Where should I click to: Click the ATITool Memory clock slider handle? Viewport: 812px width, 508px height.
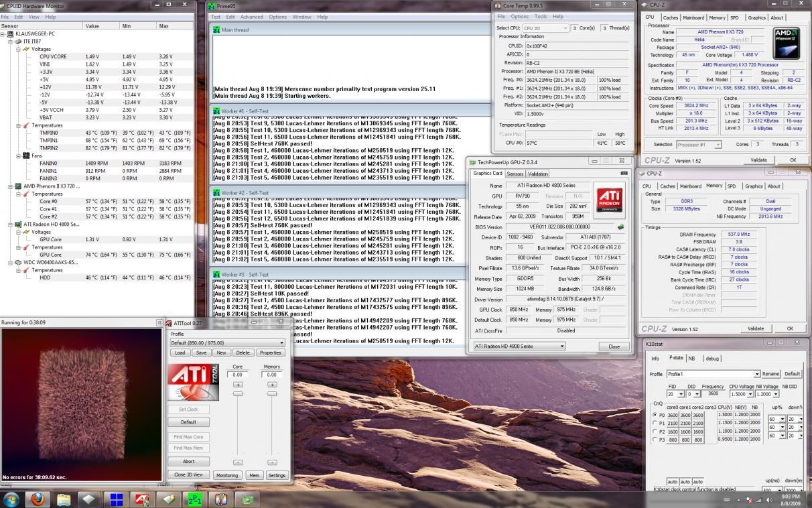click(271, 393)
